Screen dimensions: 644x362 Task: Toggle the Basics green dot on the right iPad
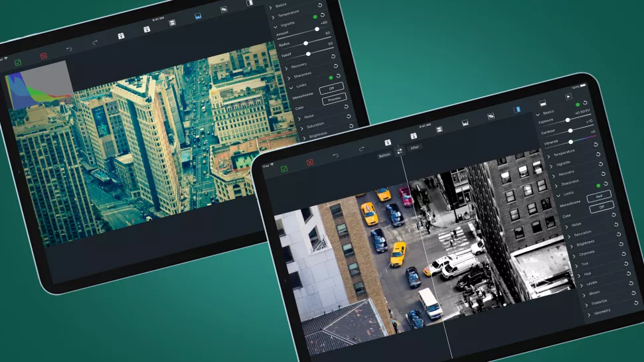pyautogui.click(x=578, y=104)
